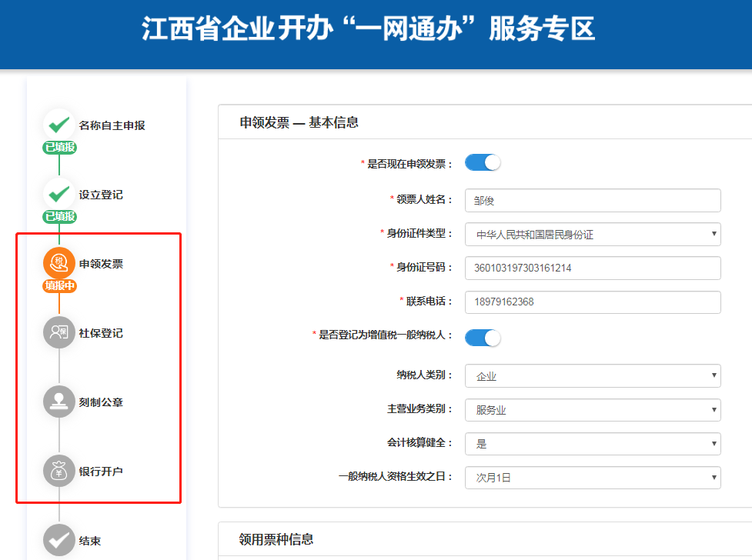Click the 银行开户 step label
The image size is (752, 560).
[101, 472]
